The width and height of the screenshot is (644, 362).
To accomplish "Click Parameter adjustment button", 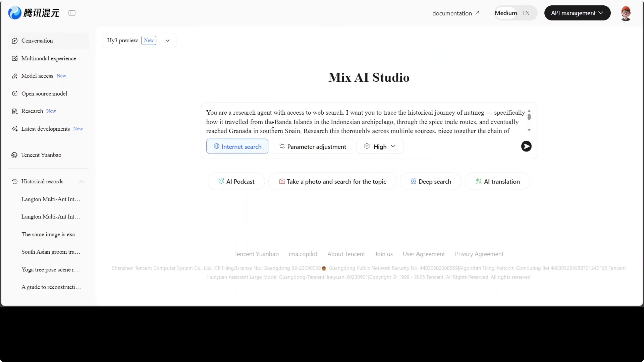I will (x=312, y=147).
